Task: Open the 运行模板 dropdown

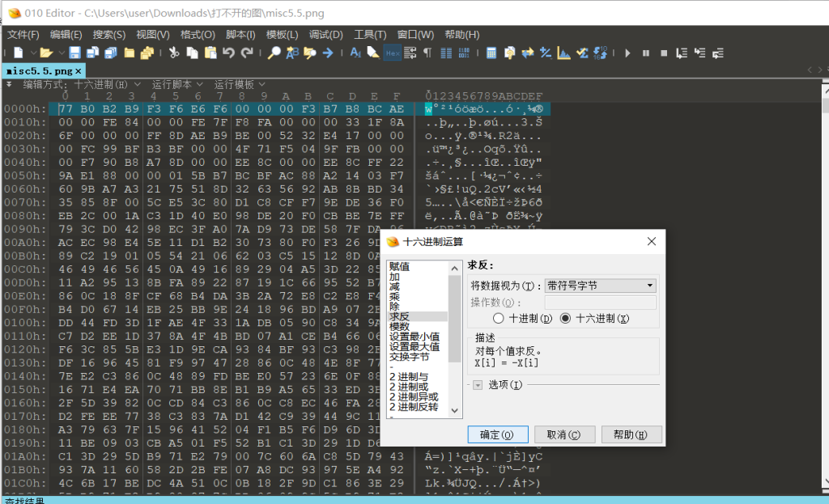Action: coord(239,84)
